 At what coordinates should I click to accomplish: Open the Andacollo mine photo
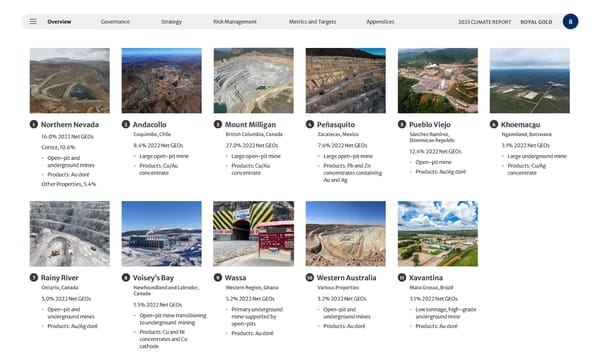pyautogui.click(x=161, y=80)
